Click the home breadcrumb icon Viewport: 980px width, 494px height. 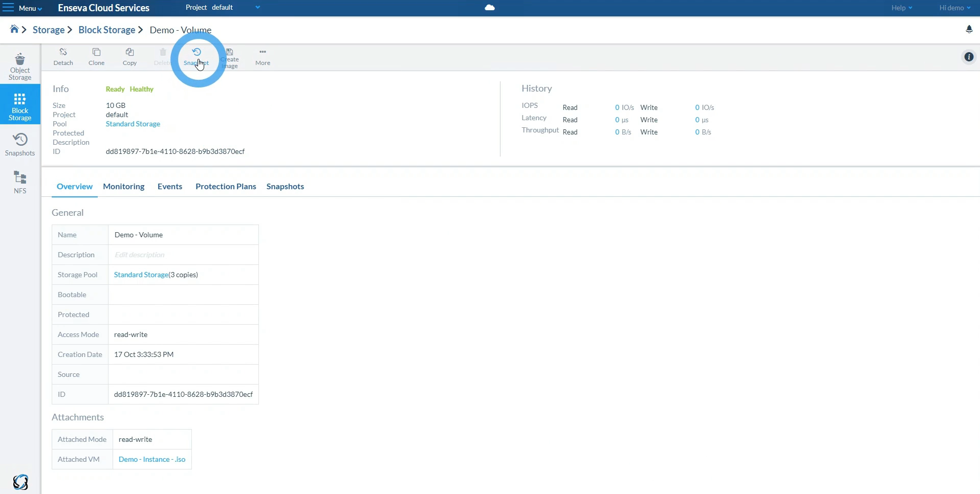pos(14,29)
